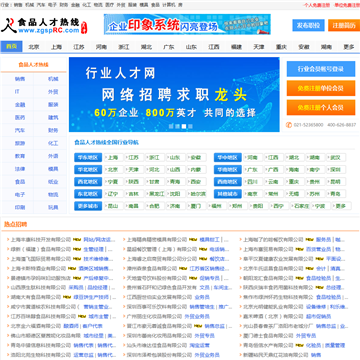Click the 食品人才热线 site logo
The height and width of the screenshot is (360, 360).
44,25
